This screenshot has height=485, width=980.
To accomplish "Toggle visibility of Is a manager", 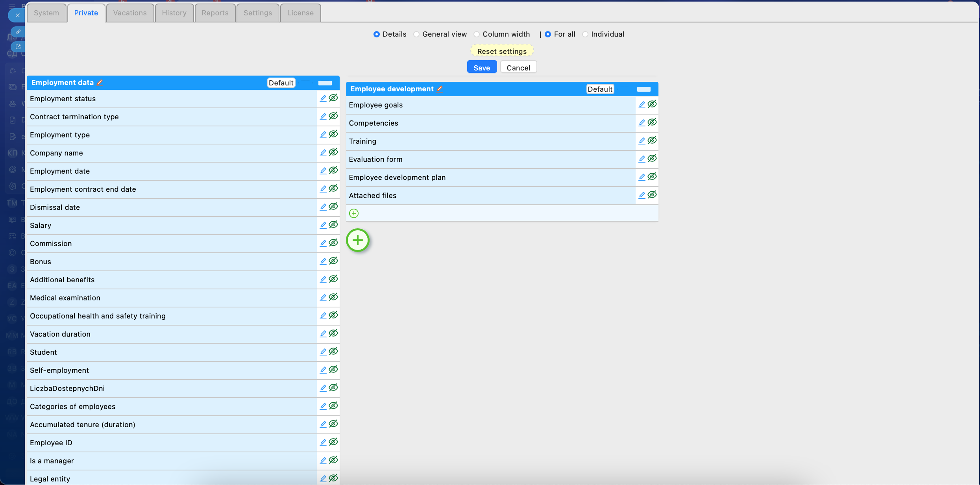I will click(333, 460).
